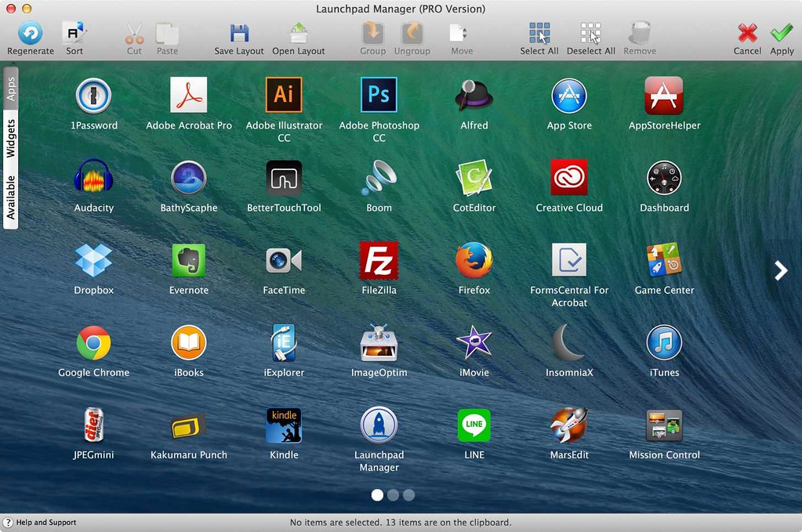Screen dimensions: 802x532
Task: Select the Adobe Illustrator CC icon
Action: pyautogui.click(x=284, y=95)
